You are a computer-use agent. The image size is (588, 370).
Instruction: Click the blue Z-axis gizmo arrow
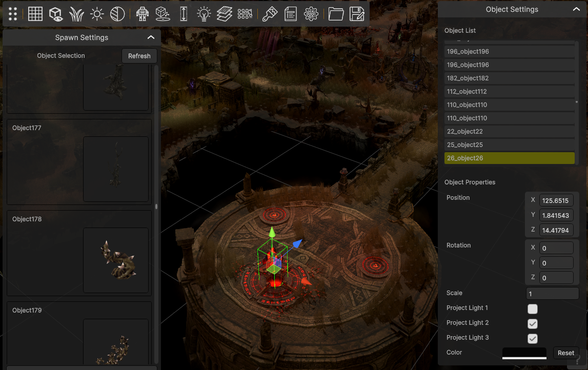(297, 244)
